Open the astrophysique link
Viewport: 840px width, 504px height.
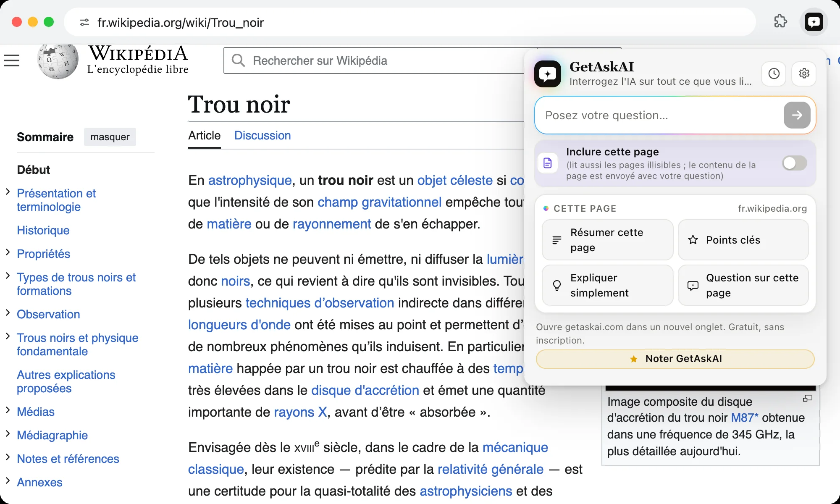click(x=250, y=181)
